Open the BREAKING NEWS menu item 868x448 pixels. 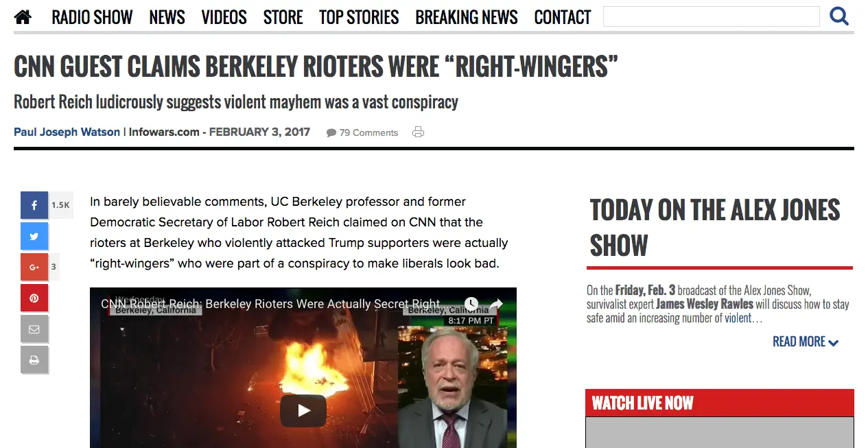(x=467, y=17)
